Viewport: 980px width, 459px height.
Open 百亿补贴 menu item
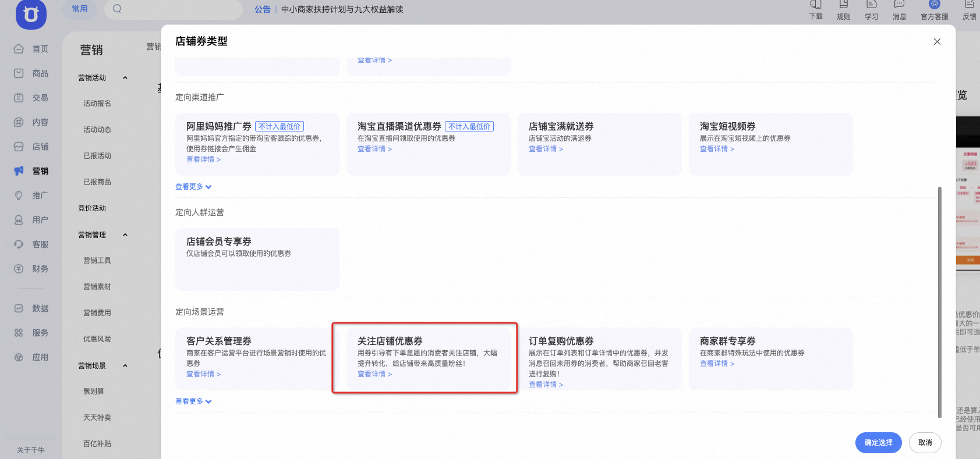coord(97,444)
